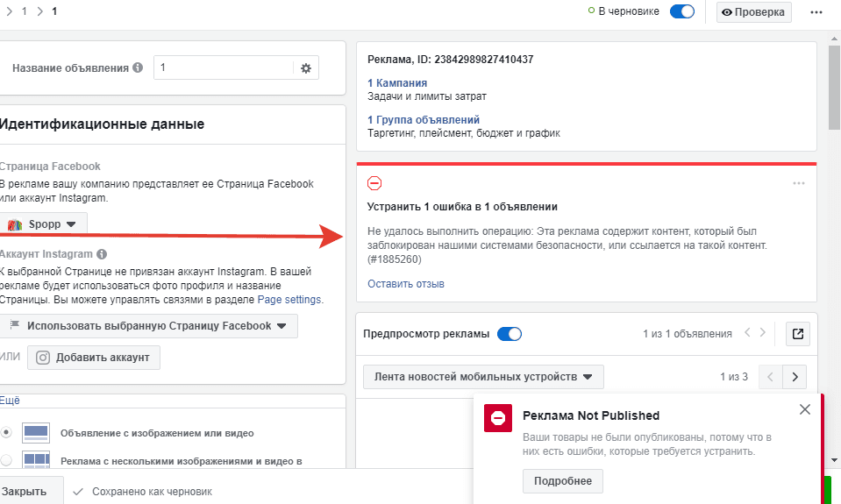The width and height of the screenshot is (841, 504).
Task: Disable the Предпросмотр рекламы toggle
Action: tap(509, 333)
